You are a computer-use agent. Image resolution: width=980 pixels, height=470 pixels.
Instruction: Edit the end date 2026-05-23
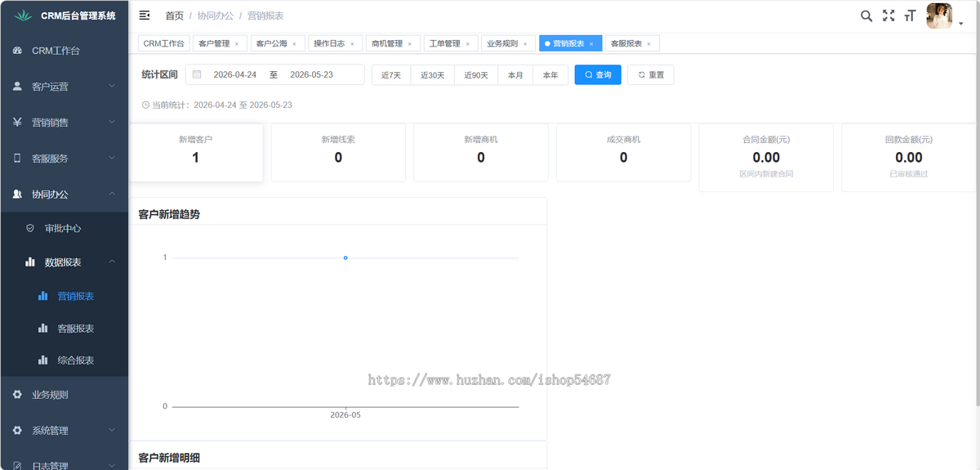tap(312, 74)
